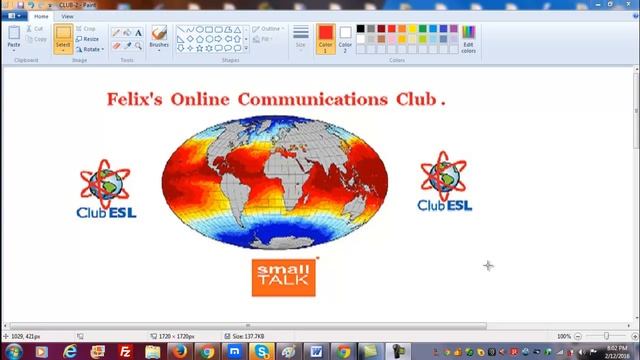Viewport: 640px width, 360px height.
Task: Switch to the View ribbon tab
Action: coord(67,16)
